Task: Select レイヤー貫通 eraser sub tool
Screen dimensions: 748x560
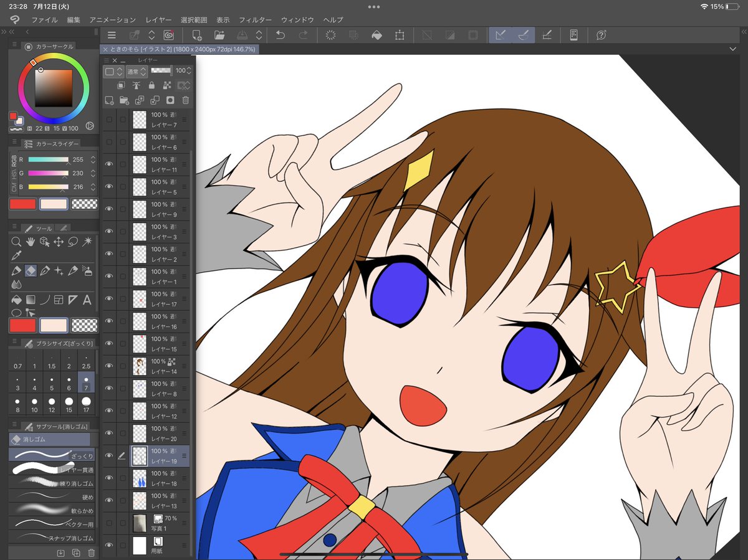Action: pyautogui.click(x=52, y=469)
